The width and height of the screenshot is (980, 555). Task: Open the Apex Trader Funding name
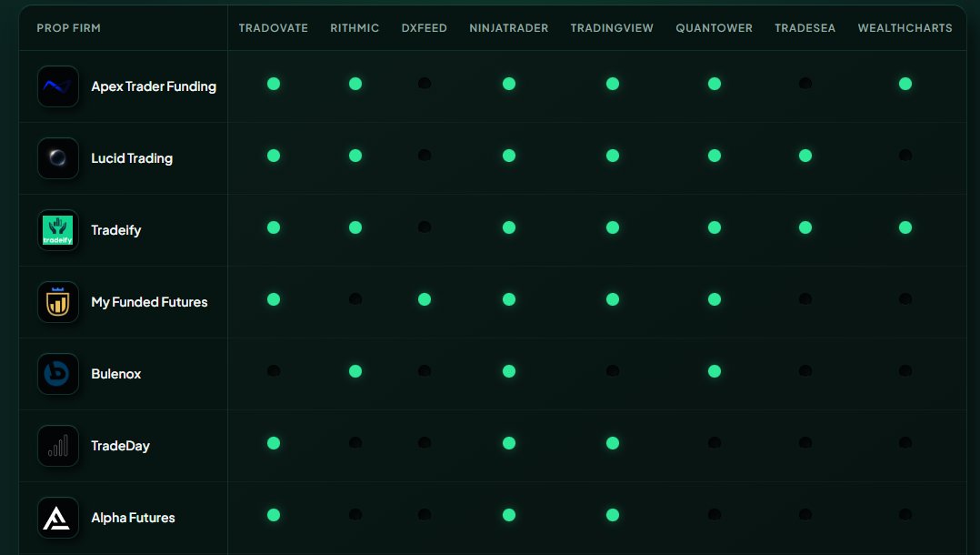click(154, 86)
